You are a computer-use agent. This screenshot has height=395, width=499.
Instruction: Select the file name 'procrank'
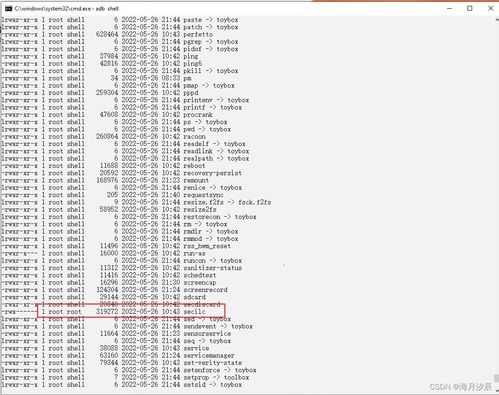pyautogui.click(x=198, y=115)
